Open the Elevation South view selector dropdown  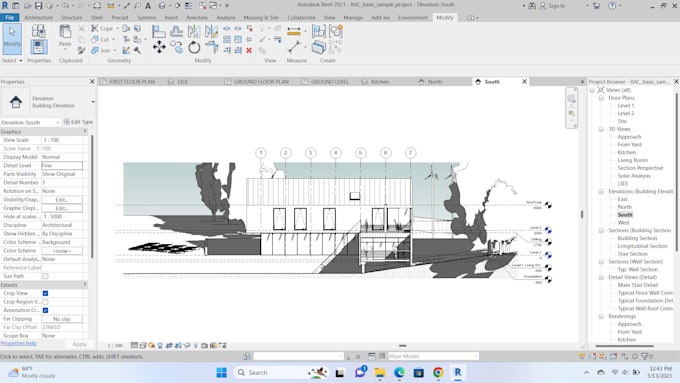coord(30,122)
